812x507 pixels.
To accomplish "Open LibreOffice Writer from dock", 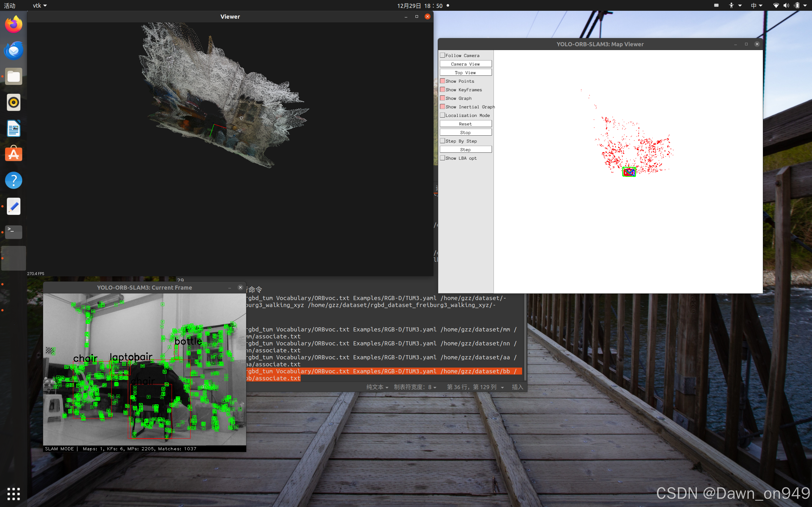I will [13, 128].
